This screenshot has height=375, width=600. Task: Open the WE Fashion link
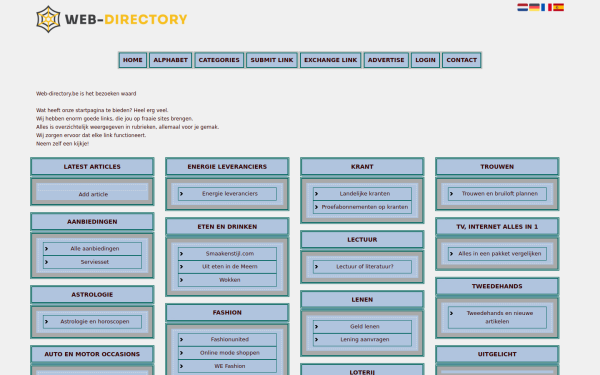[x=230, y=366]
